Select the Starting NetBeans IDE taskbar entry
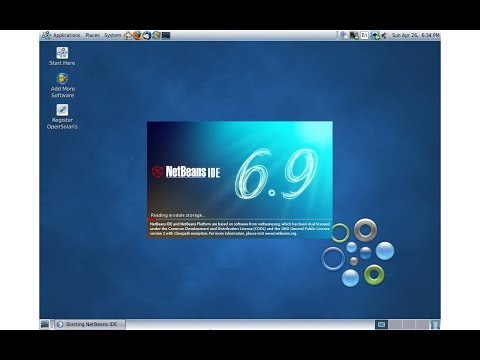The width and height of the screenshot is (480, 360). (x=90, y=324)
